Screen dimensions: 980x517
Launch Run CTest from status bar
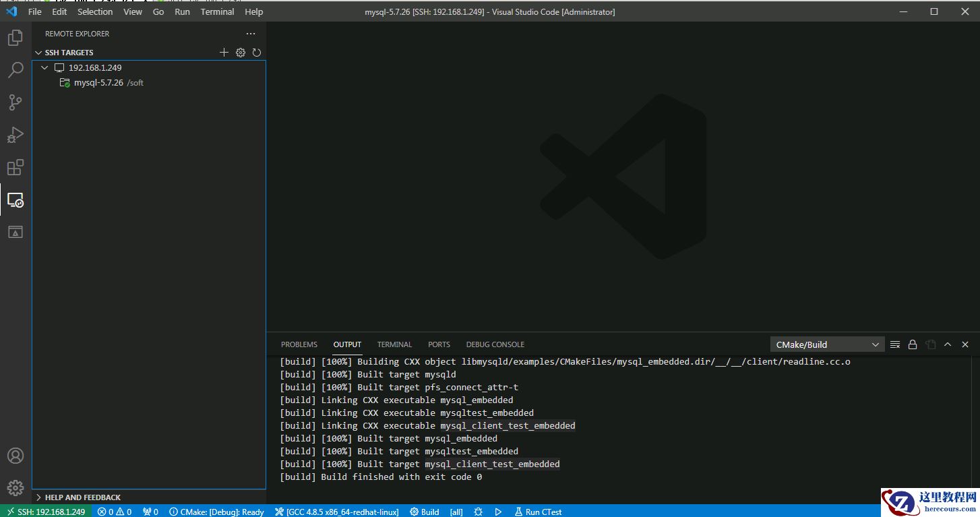(538, 512)
